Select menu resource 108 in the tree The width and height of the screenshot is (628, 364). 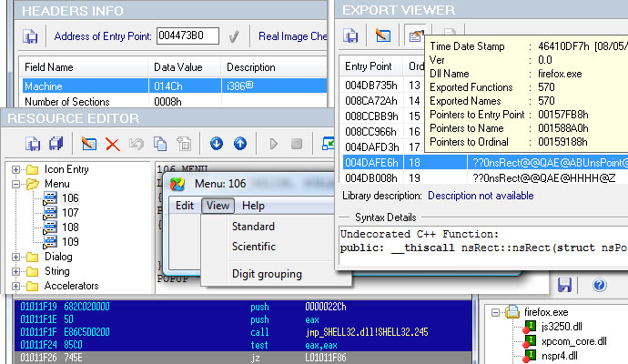click(x=70, y=227)
